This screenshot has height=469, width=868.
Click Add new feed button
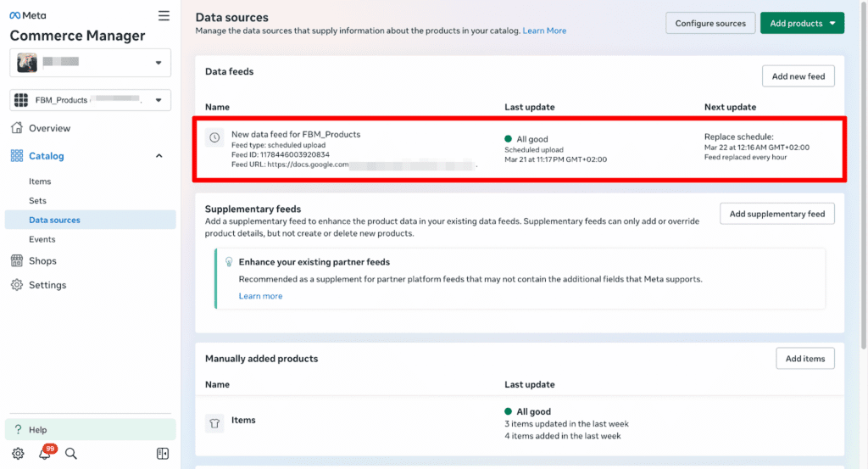click(x=798, y=76)
